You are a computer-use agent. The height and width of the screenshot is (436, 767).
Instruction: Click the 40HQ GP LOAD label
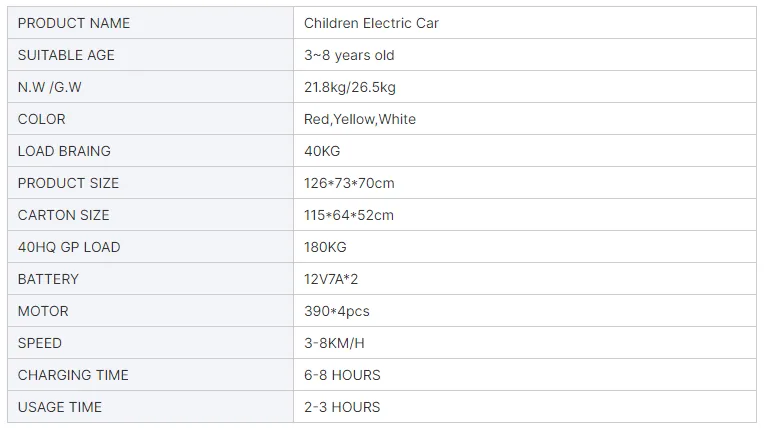click(x=69, y=247)
